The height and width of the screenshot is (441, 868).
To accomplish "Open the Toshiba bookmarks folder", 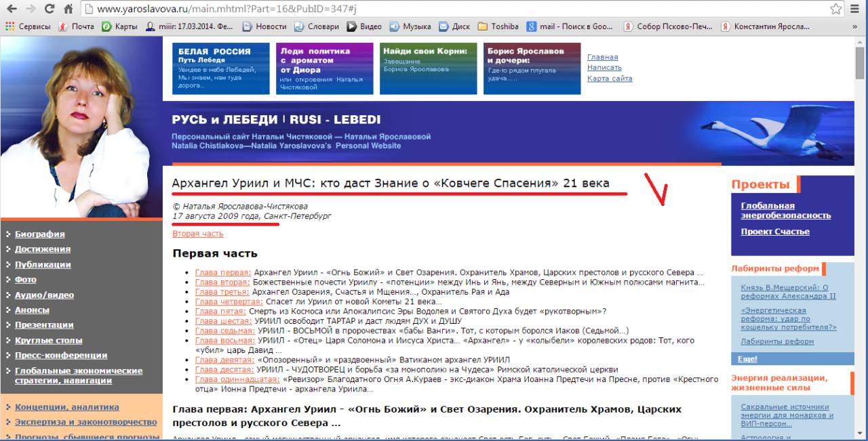I will (x=498, y=27).
